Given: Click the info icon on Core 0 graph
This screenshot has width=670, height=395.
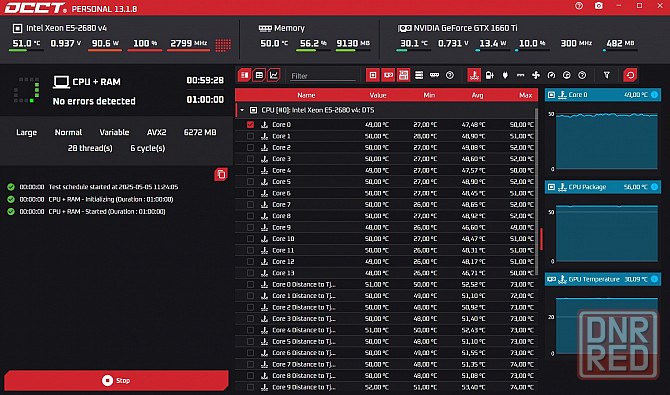Looking at the screenshot, I should (654, 94).
